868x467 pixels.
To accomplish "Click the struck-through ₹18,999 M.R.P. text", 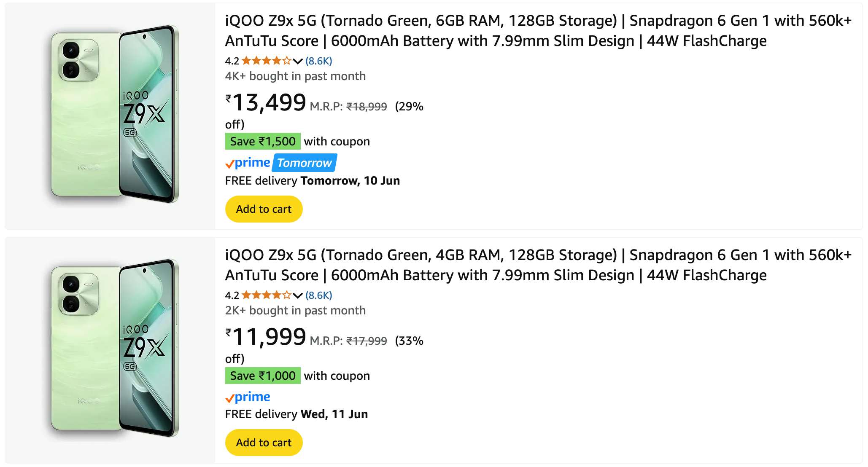I will coord(367,107).
